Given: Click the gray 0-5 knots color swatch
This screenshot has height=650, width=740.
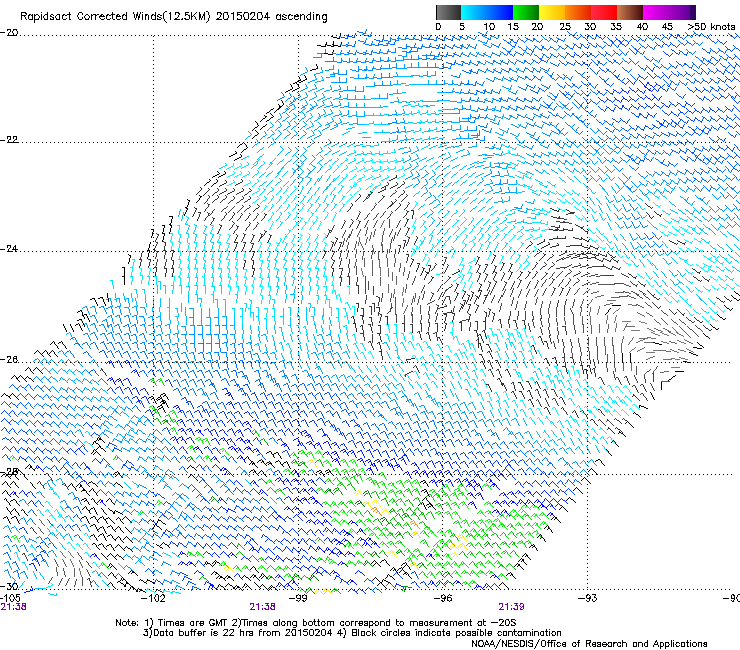Looking at the screenshot, I should coord(448,12).
